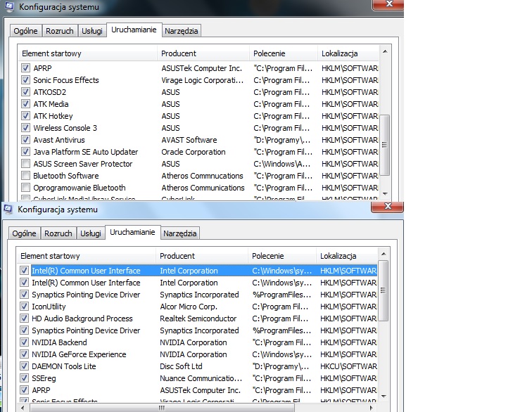Click scroll-down arrow in the lower window list
Screen dimensions: 532x412
[384, 396]
